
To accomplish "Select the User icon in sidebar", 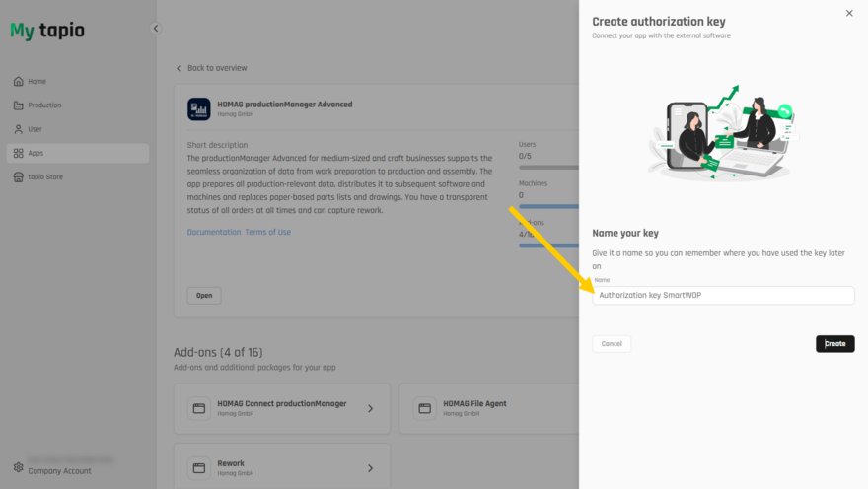I will [19, 129].
